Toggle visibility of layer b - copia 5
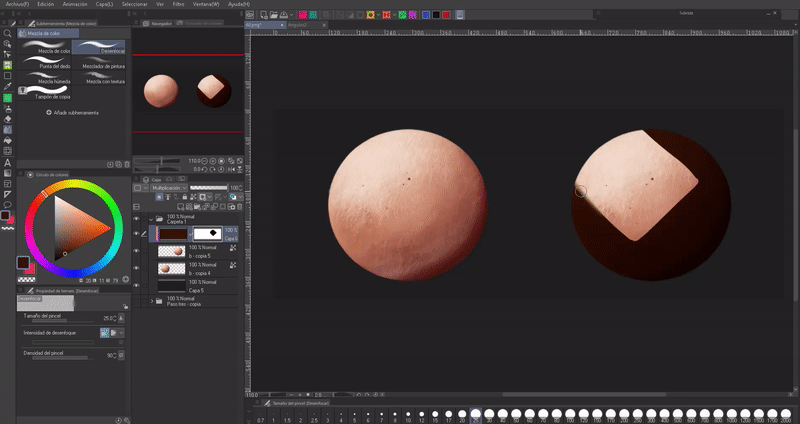Screen dimensions: 800x424 [x=137, y=250]
